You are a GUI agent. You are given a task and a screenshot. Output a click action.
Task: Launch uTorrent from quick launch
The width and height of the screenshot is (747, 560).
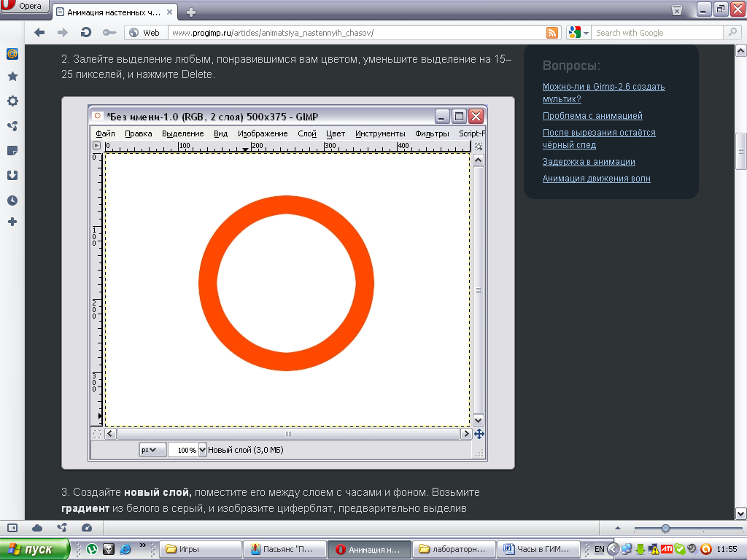[92, 549]
